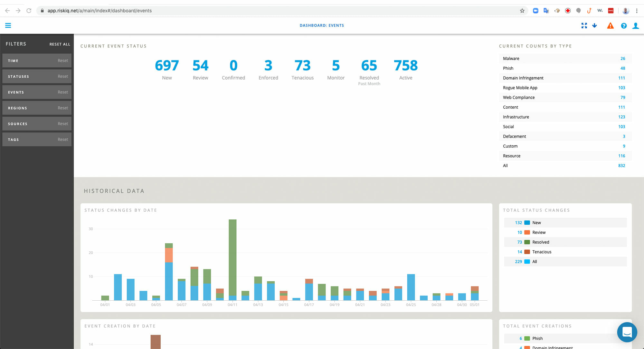Expand the STATUSES filter section
Screen dimensions: 644x349
tap(37, 76)
